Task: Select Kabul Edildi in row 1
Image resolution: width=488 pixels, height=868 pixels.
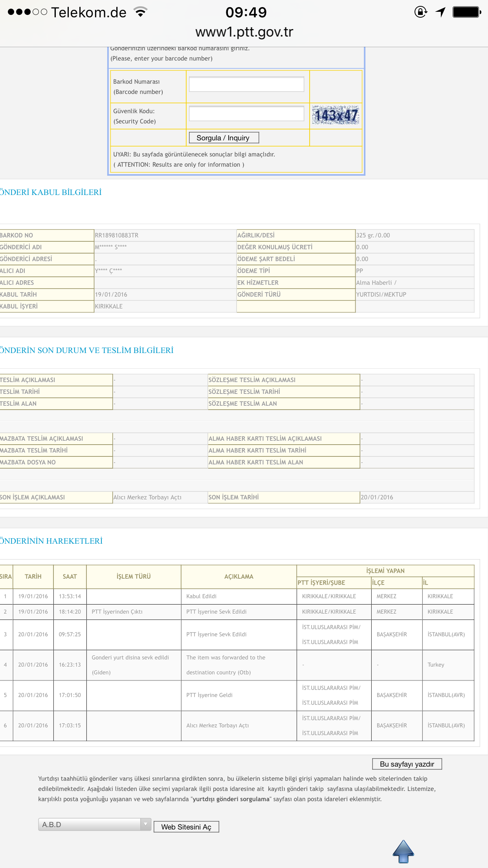Action: 201,596
